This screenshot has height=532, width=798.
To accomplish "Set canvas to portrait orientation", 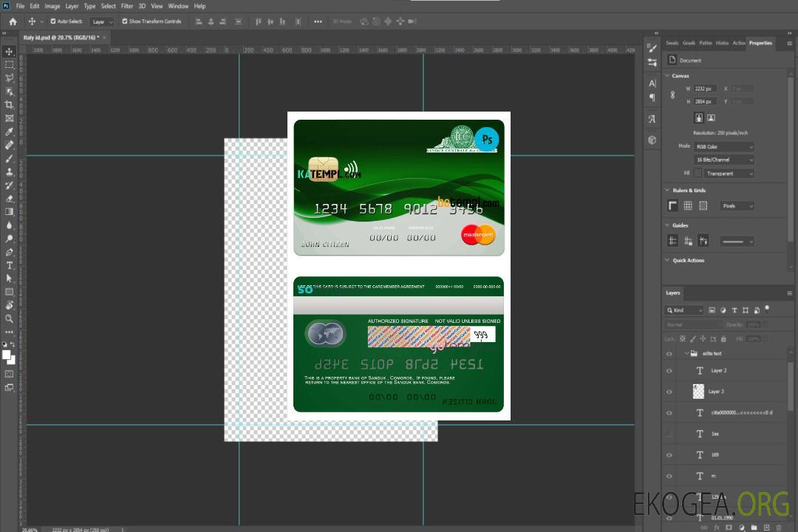I will (699, 118).
